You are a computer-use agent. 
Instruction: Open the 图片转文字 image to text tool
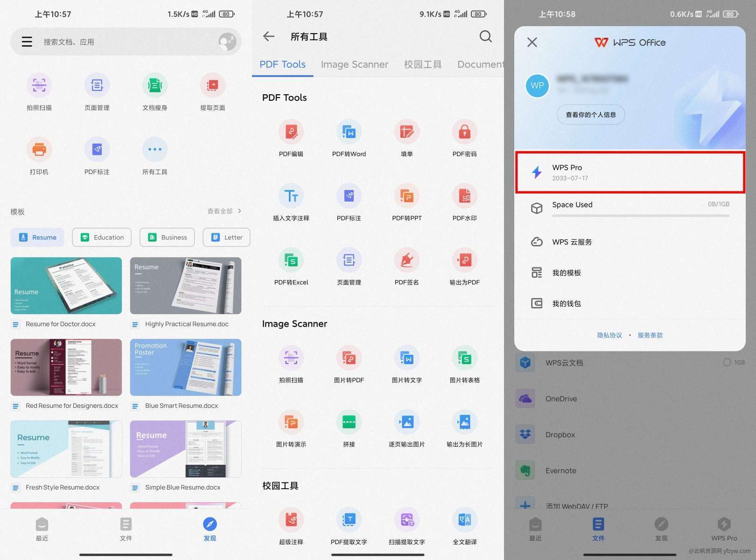click(x=407, y=364)
